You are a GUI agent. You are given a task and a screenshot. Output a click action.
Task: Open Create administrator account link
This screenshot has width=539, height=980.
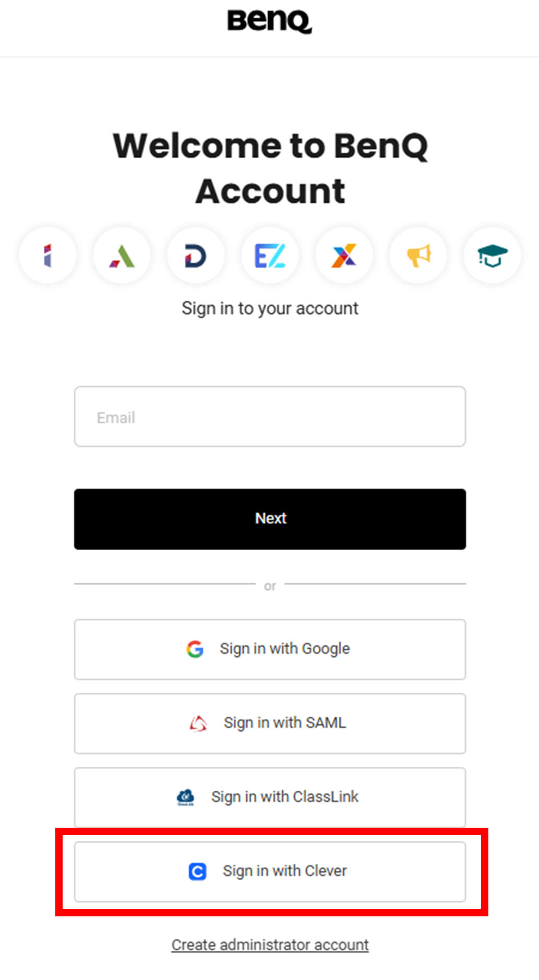click(270, 945)
